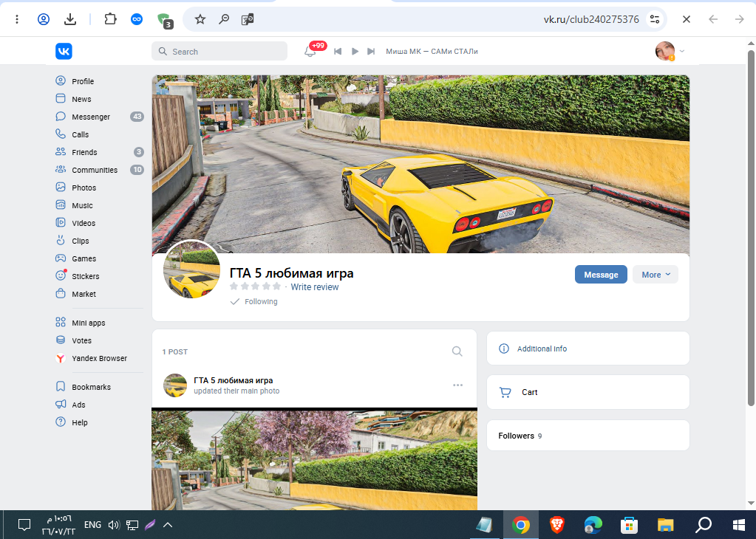Click the Bookmarks icon

(61, 386)
